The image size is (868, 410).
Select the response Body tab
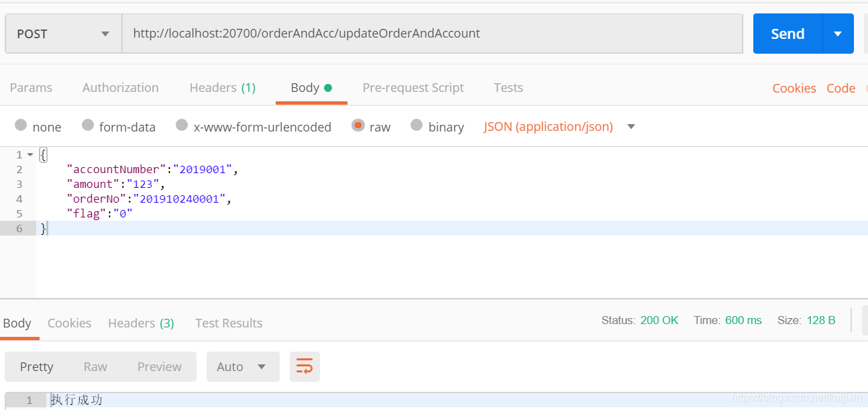click(17, 323)
